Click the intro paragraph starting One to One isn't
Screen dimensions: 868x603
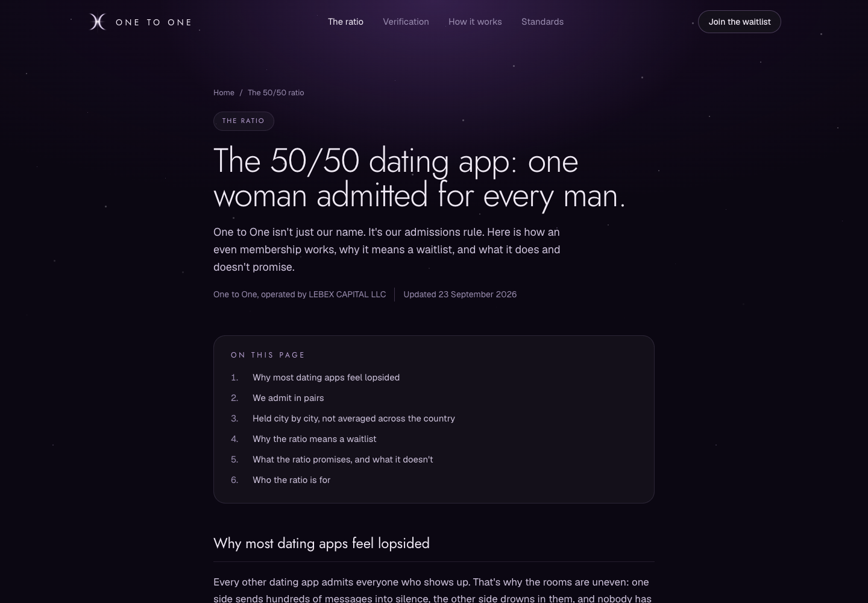[x=386, y=250]
